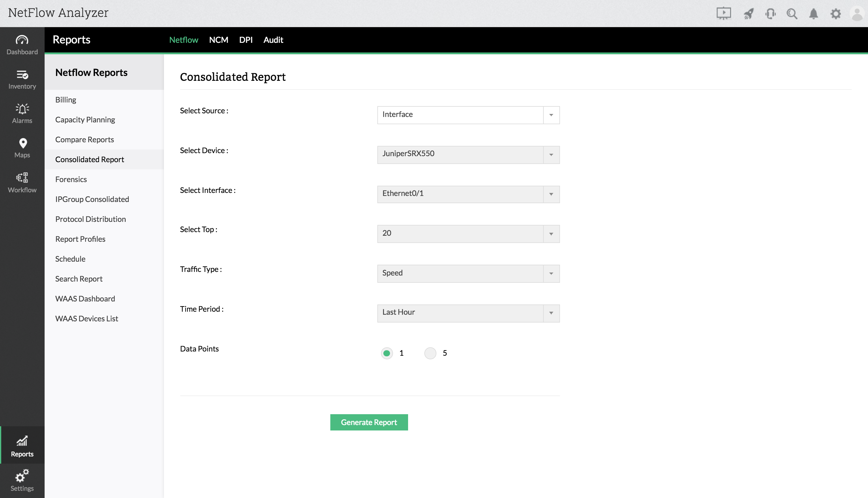Switch to the Audit tab

pos(273,40)
